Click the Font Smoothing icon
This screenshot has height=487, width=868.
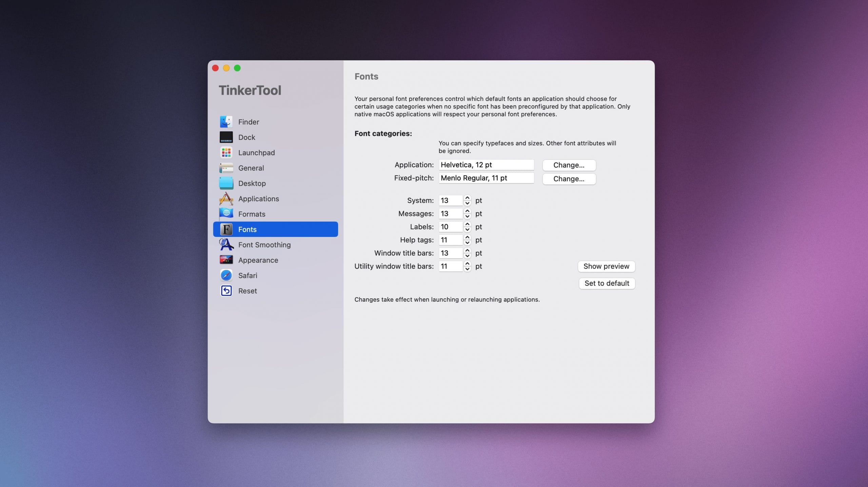226,245
